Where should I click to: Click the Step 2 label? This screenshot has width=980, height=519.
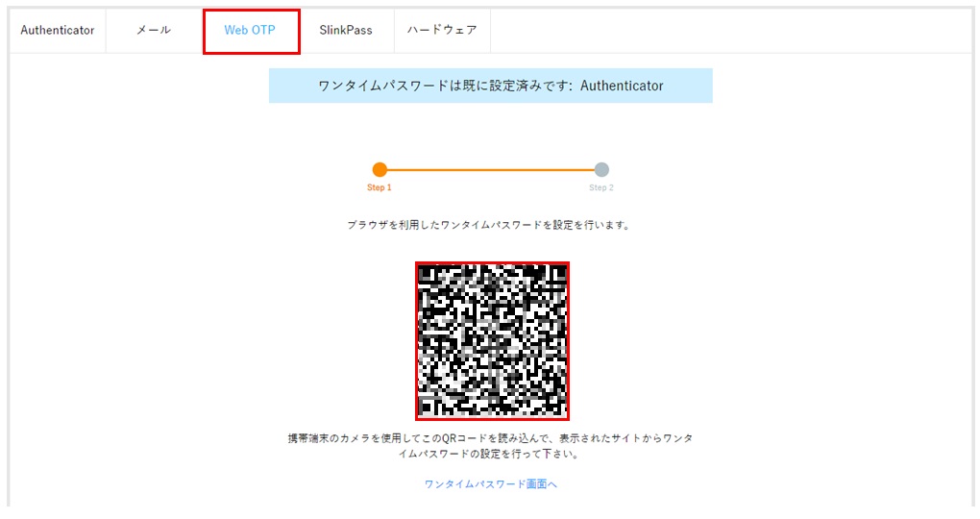tap(601, 187)
